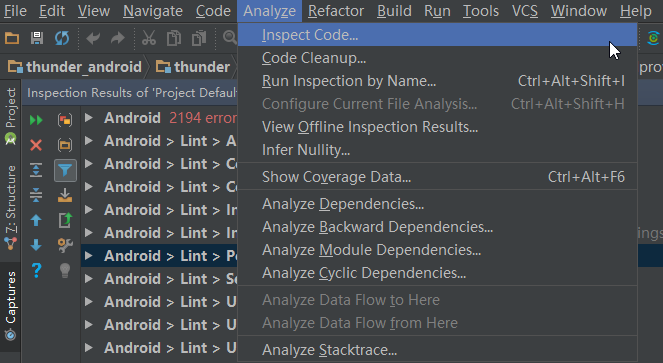
Task: Click the Inspection Results panel title
Action: pos(132,93)
